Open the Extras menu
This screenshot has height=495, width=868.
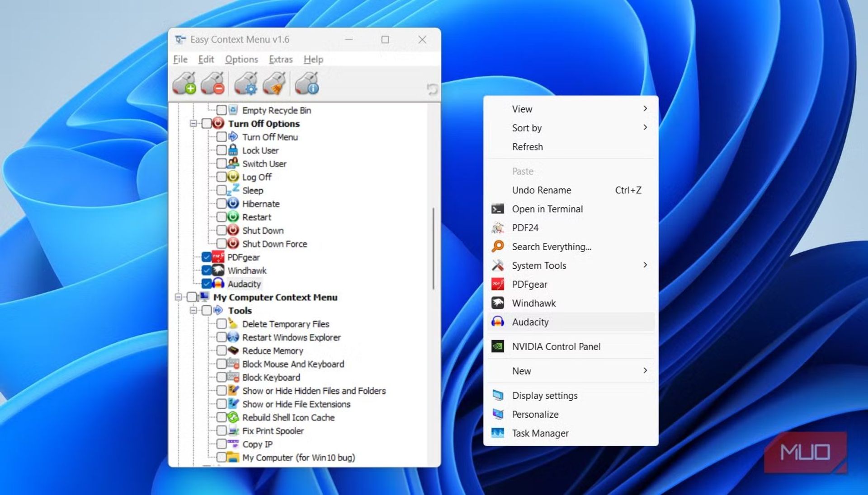pyautogui.click(x=281, y=59)
